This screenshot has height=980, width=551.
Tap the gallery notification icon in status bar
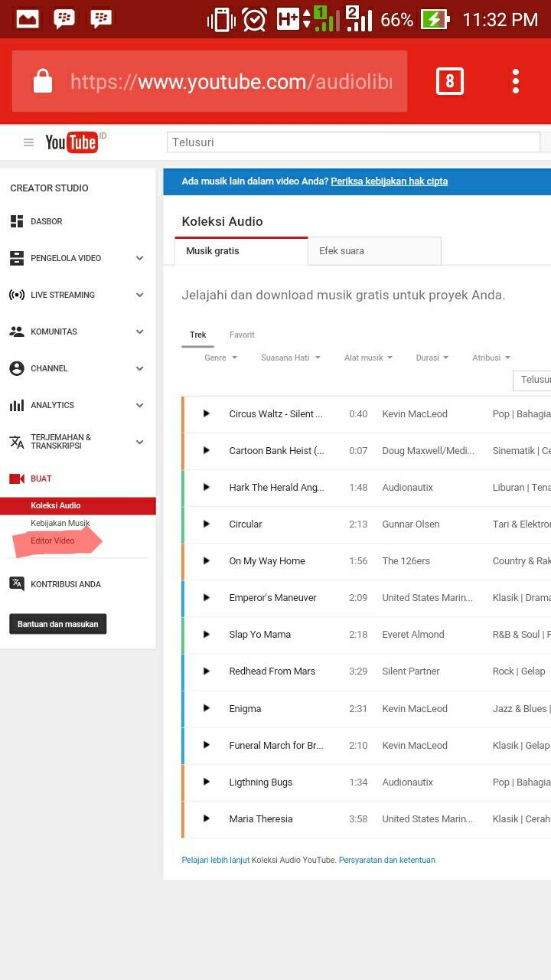(28, 18)
